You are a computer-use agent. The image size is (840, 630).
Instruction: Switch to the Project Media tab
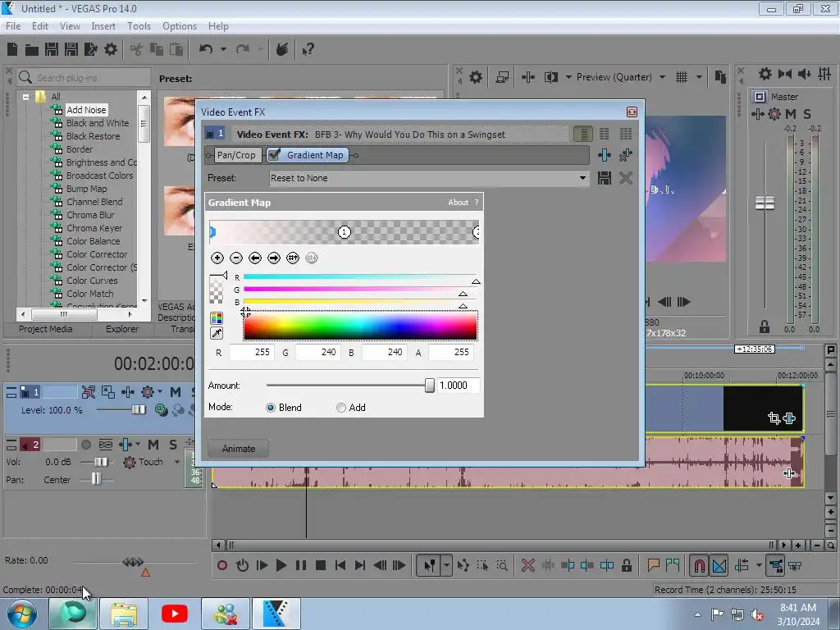(x=46, y=329)
